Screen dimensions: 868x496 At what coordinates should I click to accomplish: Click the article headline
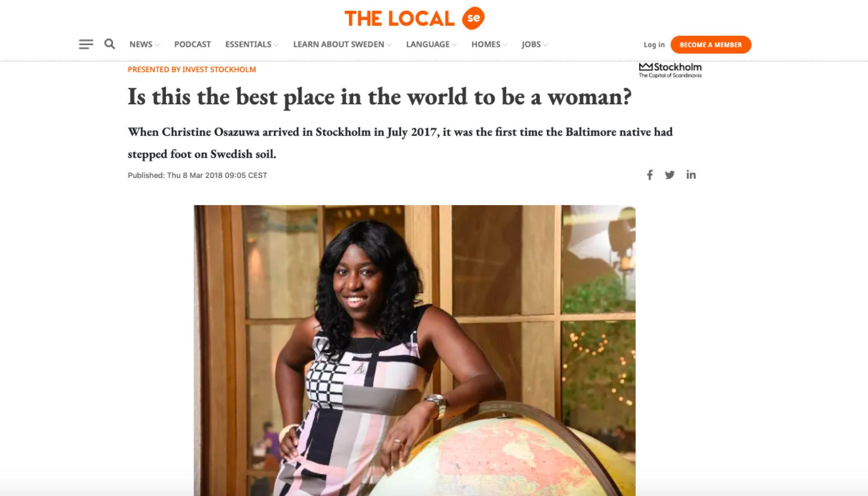tap(379, 97)
